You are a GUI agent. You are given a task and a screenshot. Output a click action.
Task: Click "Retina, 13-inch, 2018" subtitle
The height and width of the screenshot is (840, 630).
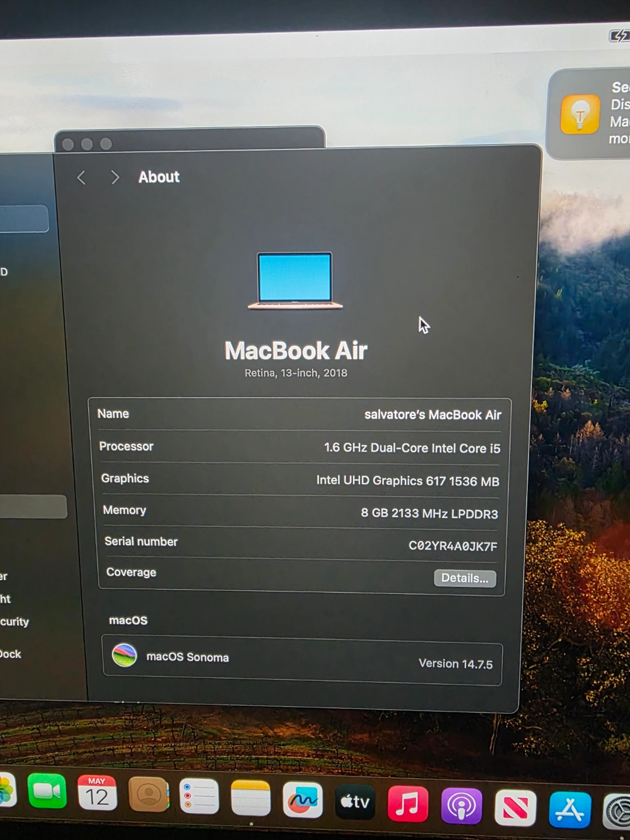(x=296, y=373)
